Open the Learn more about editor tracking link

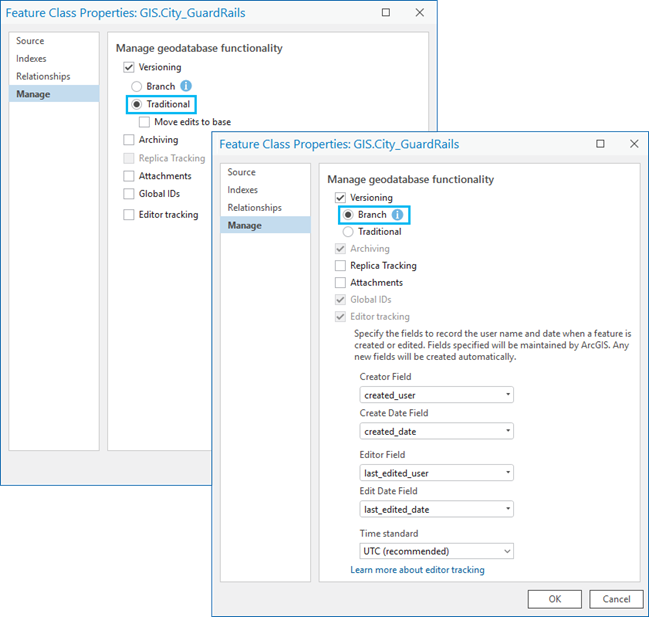tap(417, 570)
